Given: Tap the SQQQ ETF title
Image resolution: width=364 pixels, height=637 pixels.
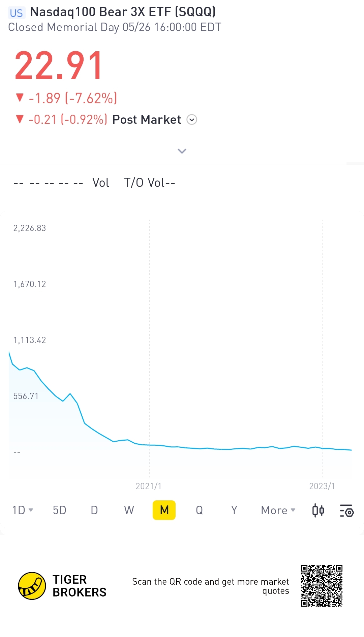Looking at the screenshot, I should pyautogui.click(x=123, y=12).
